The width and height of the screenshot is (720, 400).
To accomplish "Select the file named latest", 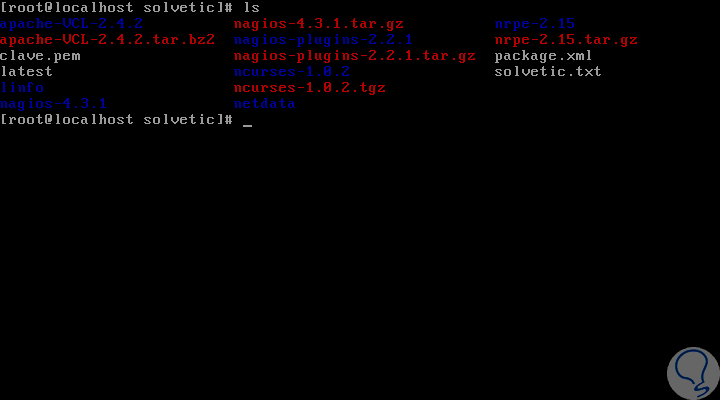I will tap(26, 72).
